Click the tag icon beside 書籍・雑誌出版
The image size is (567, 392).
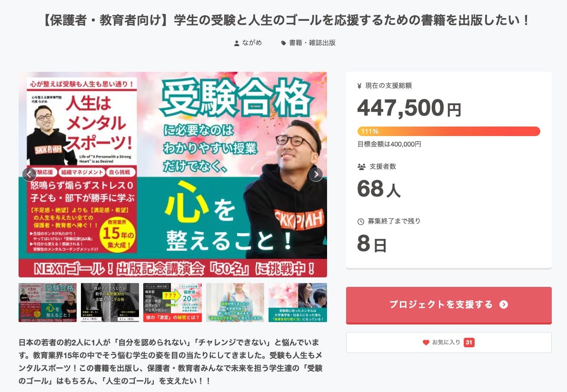click(284, 43)
